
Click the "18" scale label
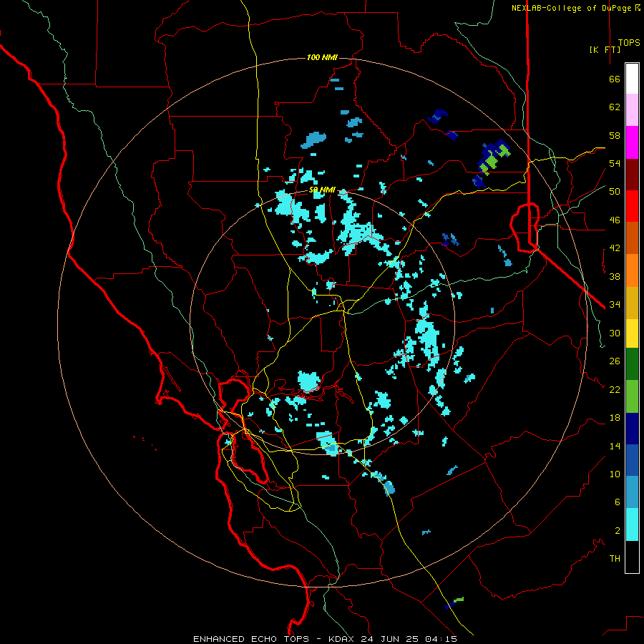click(615, 418)
